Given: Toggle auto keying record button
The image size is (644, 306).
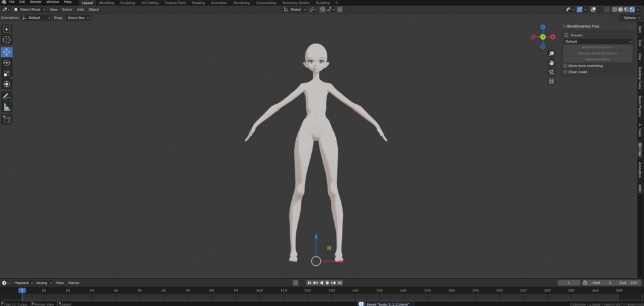Looking at the screenshot, I should coord(296,283).
